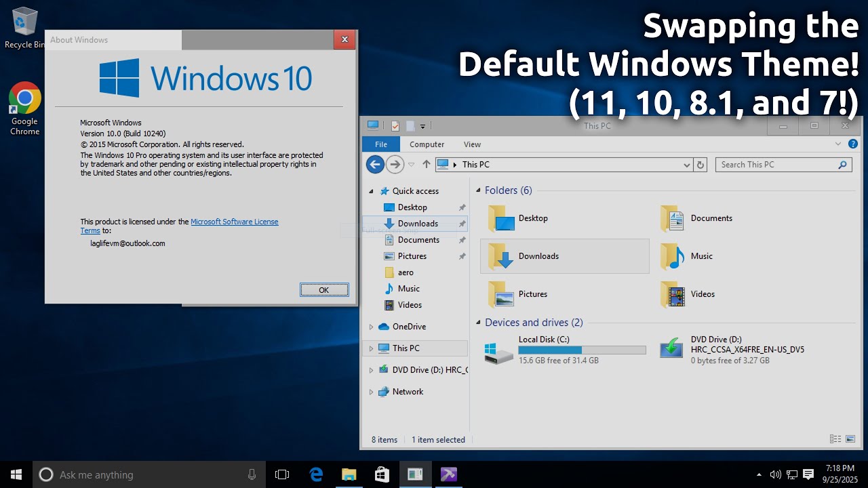The height and width of the screenshot is (488, 868).
Task: Select Documents in the navigation pane
Action: click(412, 240)
